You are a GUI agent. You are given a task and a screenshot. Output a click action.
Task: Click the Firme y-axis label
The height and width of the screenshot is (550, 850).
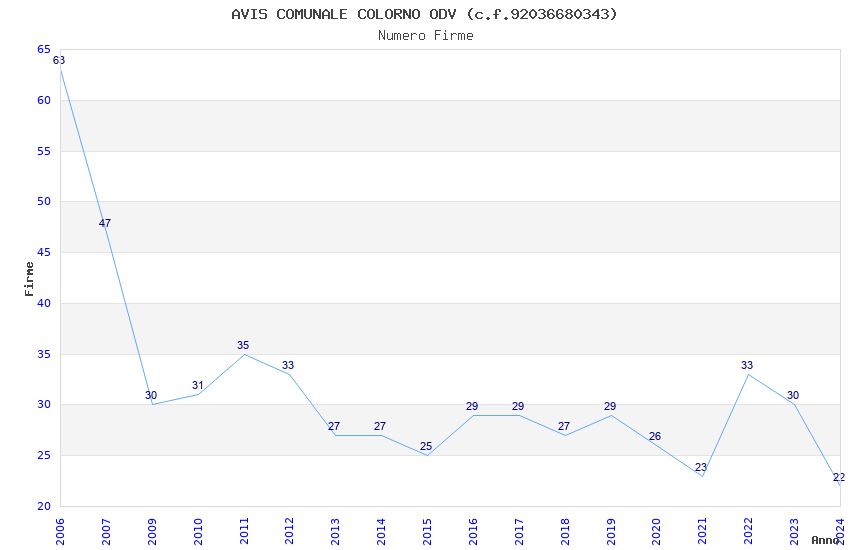pyautogui.click(x=29, y=279)
